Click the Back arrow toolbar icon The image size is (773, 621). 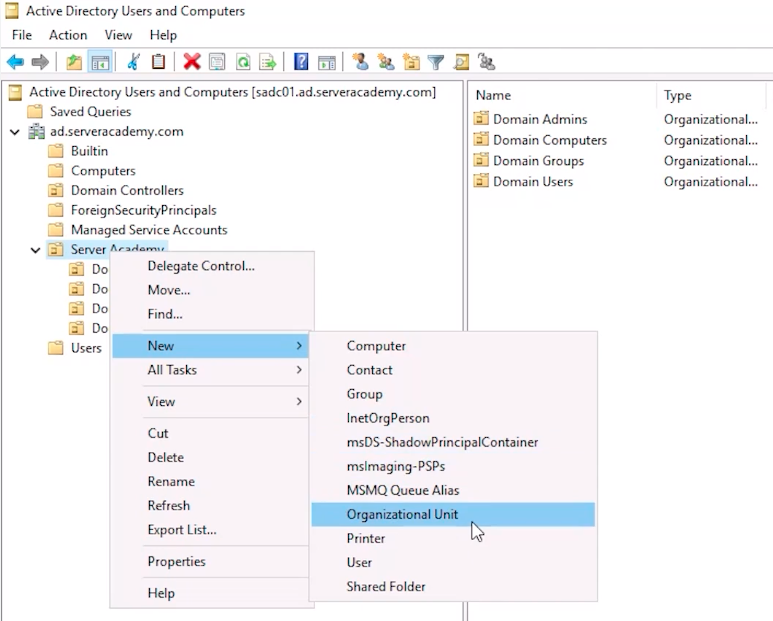click(15, 62)
